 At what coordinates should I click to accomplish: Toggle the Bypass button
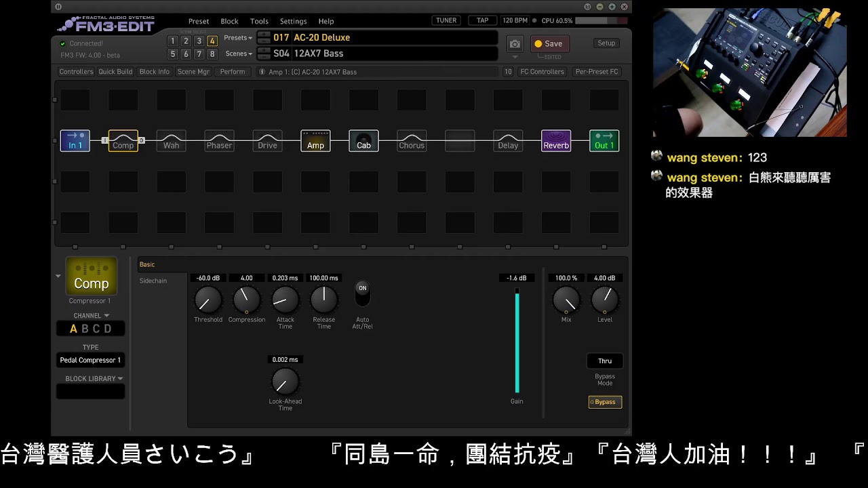[605, 402]
